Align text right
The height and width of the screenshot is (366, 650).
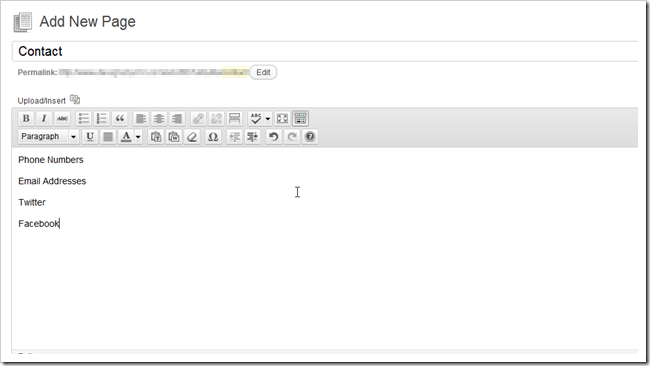pyautogui.click(x=177, y=119)
